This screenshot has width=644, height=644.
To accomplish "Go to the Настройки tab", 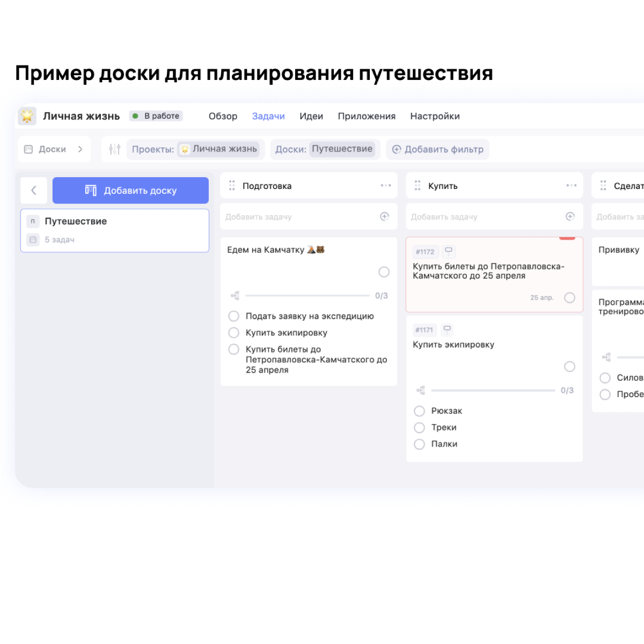I will (x=435, y=116).
